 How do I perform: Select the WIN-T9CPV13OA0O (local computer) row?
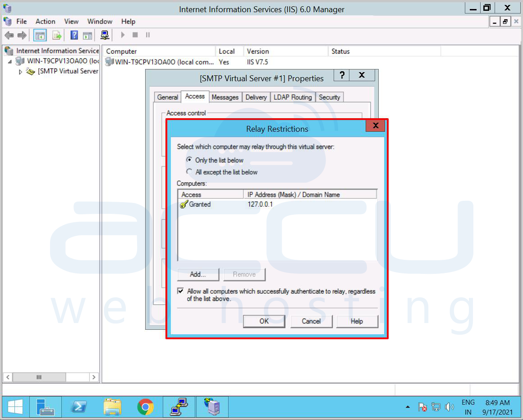[x=187, y=62]
